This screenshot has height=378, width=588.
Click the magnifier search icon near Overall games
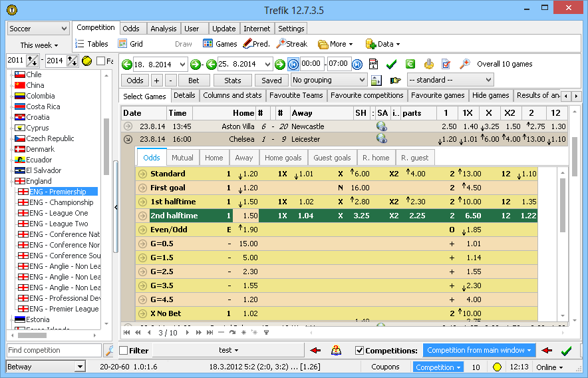[x=465, y=64]
